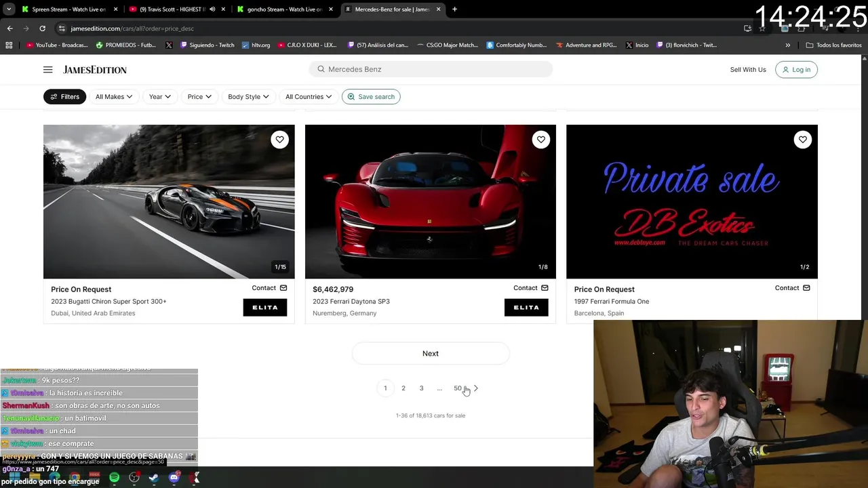The width and height of the screenshot is (868, 488).
Task: Open the Adventure and RPG... bookmark
Action: click(x=586, y=45)
